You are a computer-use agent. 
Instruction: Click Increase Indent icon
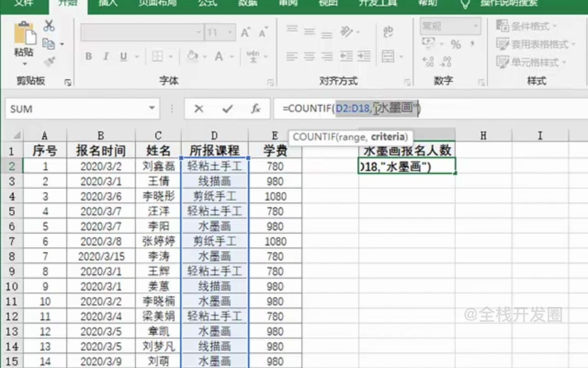(x=364, y=56)
